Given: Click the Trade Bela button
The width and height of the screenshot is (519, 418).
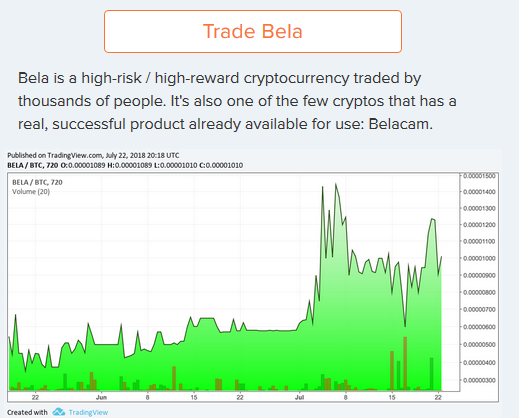Looking at the screenshot, I should click(x=253, y=31).
